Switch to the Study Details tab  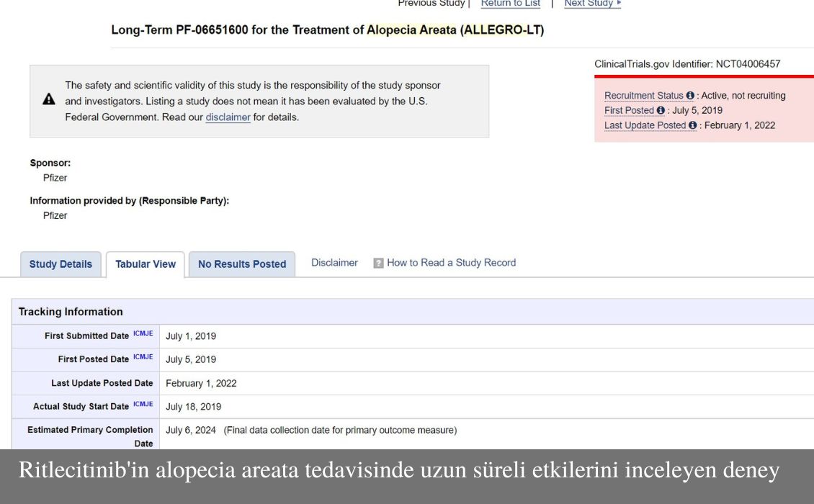click(x=61, y=264)
